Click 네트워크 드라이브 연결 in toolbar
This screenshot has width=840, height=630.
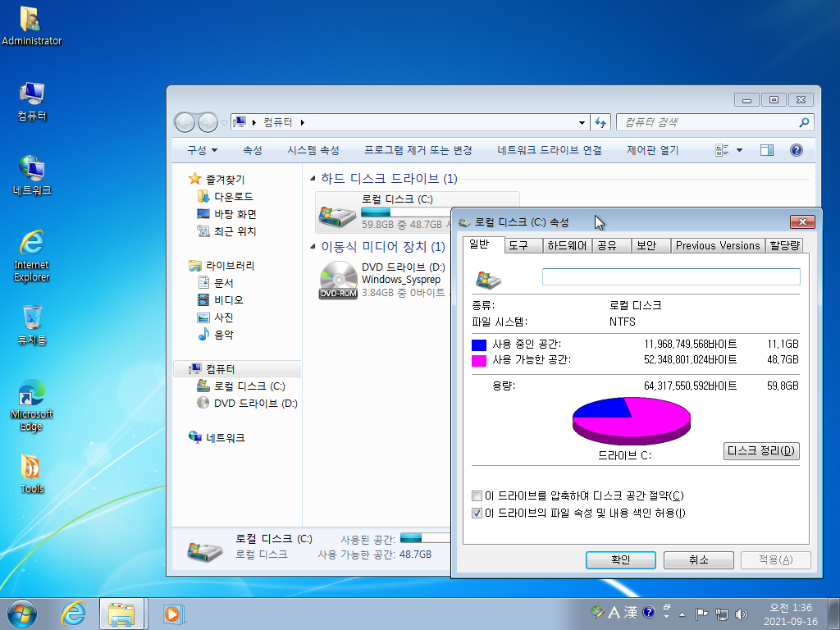(x=550, y=150)
